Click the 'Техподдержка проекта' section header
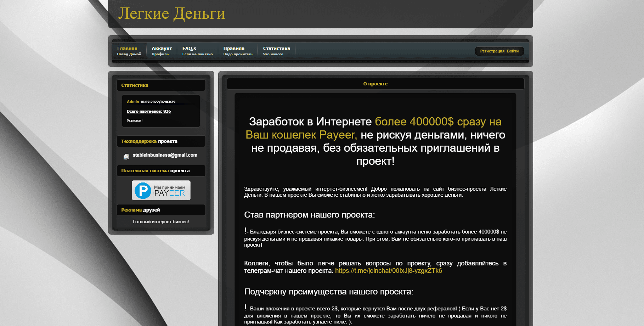This screenshot has width=644, height=326. tap(149, 141)
